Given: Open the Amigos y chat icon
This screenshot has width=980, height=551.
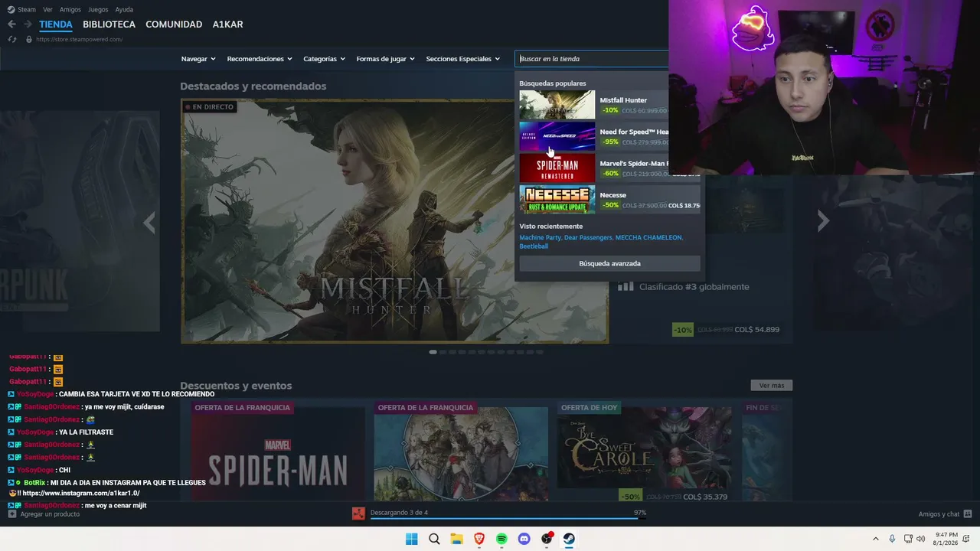Looking at the screenshot, I should pos(968,514).
